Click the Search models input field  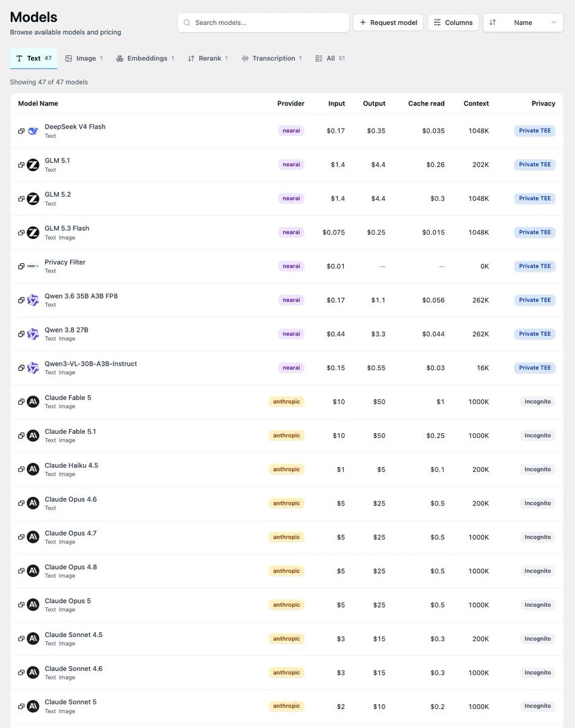pos(264,22)
